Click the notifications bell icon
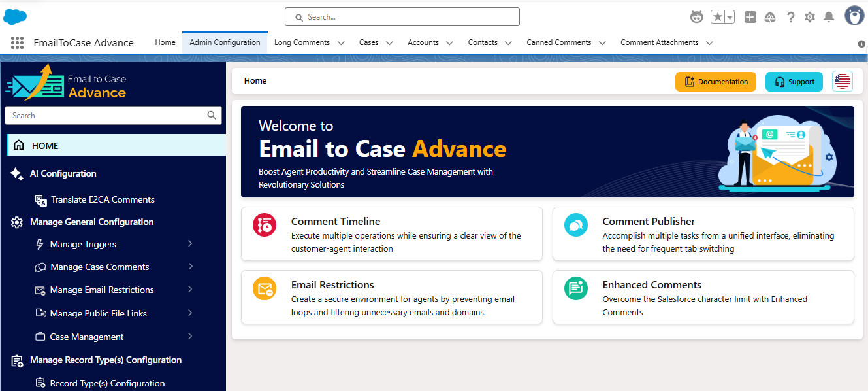The width and height of the screenshot is (868, 391). (x=828, y=17)
